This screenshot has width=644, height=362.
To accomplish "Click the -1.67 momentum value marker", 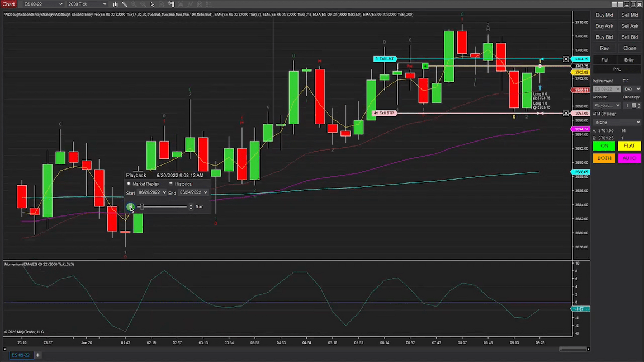I will 580,309.
